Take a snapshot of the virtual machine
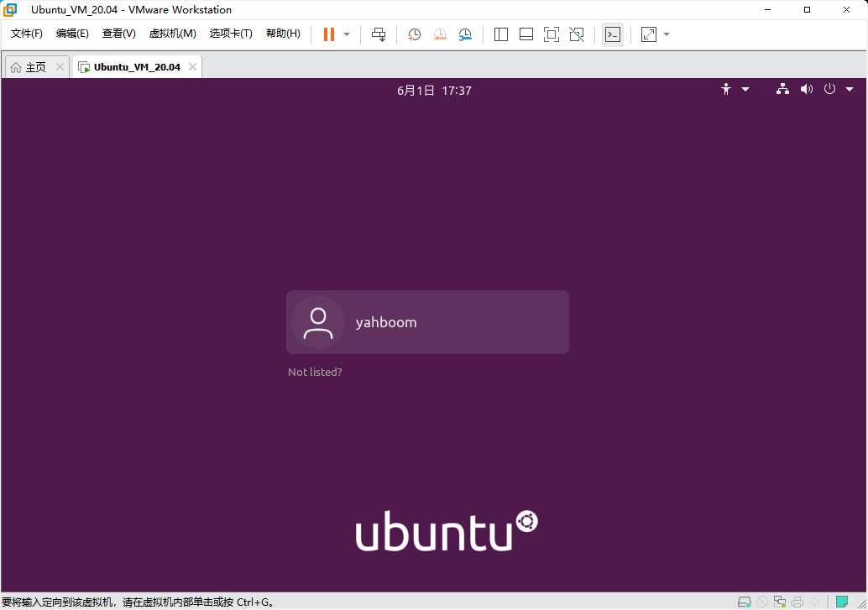The width and height of the screenshot is (868, 610). coord(414,34)
